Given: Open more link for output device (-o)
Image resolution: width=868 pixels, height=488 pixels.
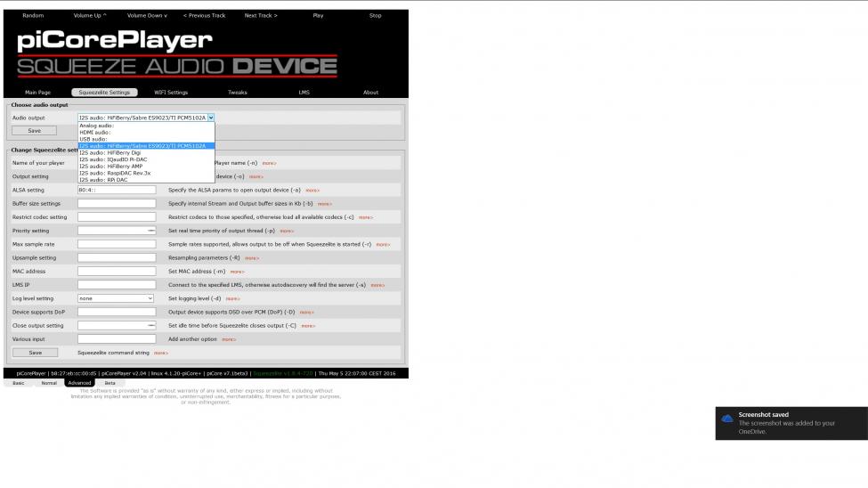Looking at the screenshot, I should coord(256,176).
